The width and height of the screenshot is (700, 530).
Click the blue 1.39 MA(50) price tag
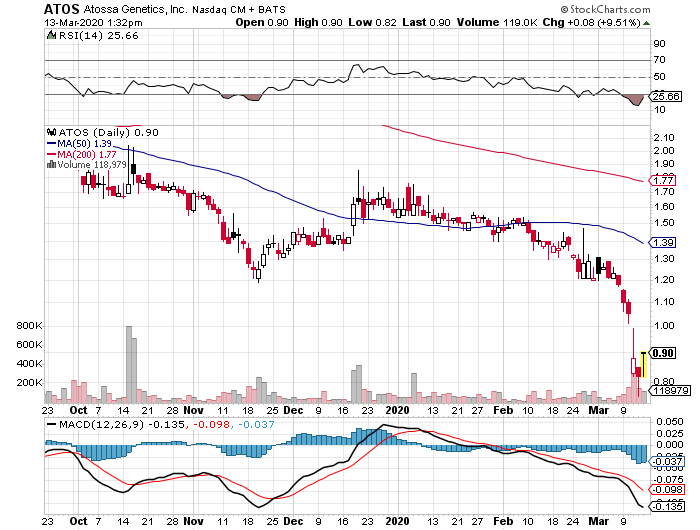coord(663,243)
